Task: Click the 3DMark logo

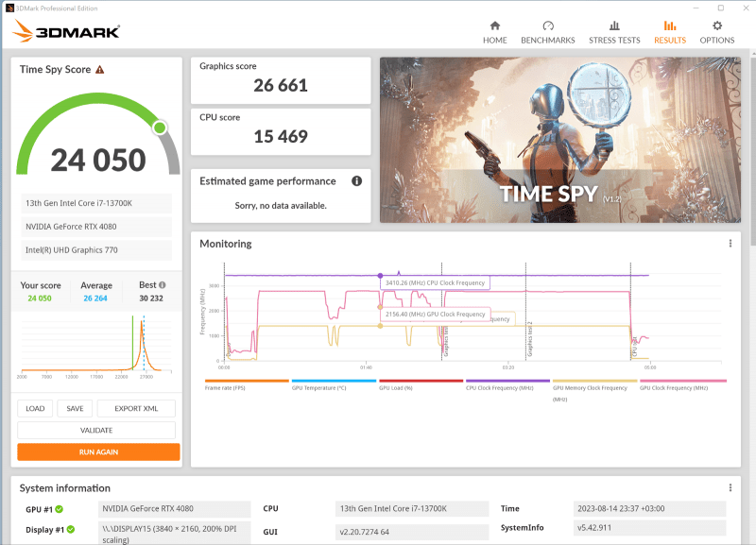Action: [66, 31]
